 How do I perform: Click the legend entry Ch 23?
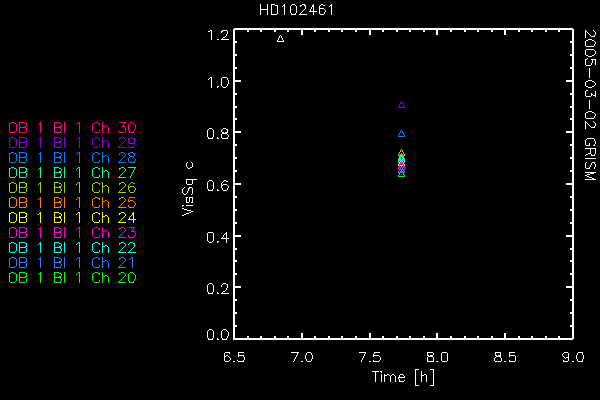coord(72,233)
